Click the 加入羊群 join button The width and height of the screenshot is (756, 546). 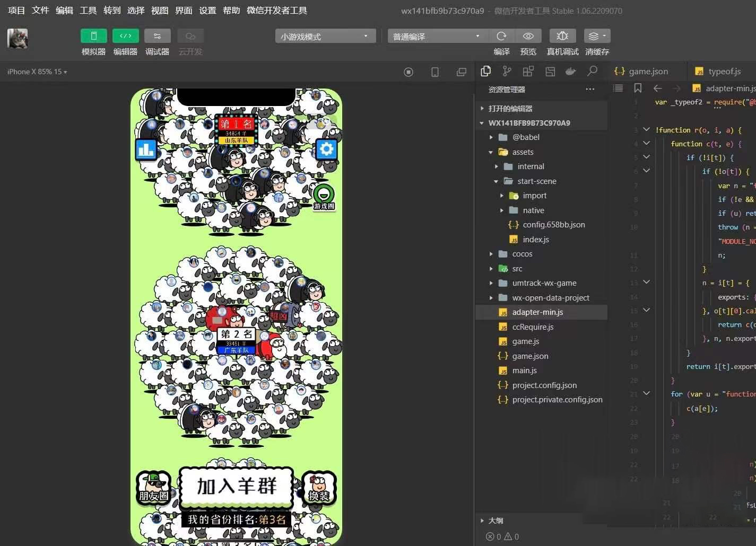(236, 486)
